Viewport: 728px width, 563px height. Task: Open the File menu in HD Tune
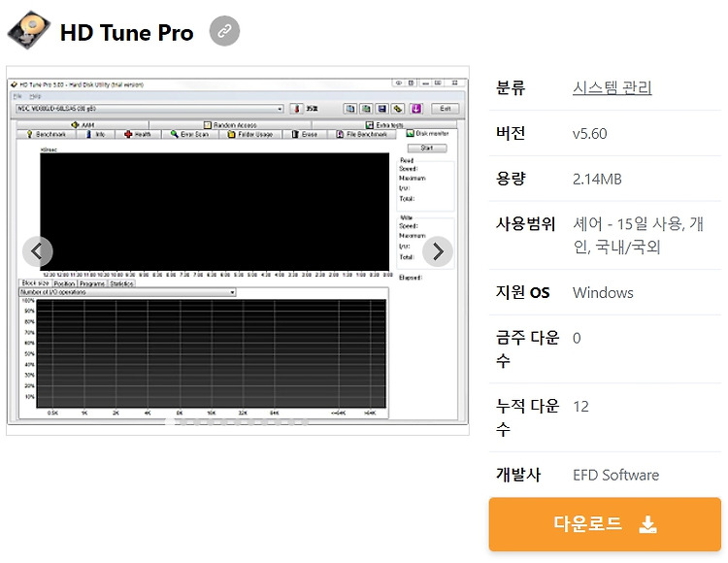17,96
